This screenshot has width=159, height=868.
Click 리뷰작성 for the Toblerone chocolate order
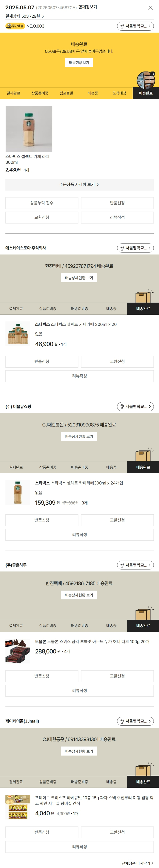[x=79, y=690]
